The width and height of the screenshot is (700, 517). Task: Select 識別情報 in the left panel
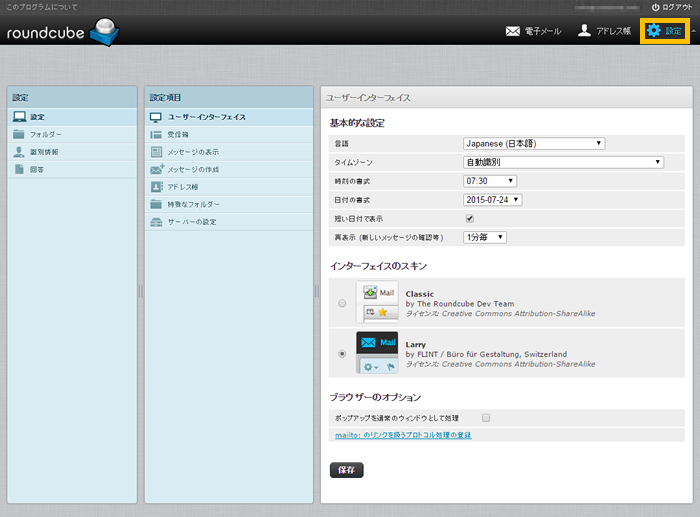[45, 151]
